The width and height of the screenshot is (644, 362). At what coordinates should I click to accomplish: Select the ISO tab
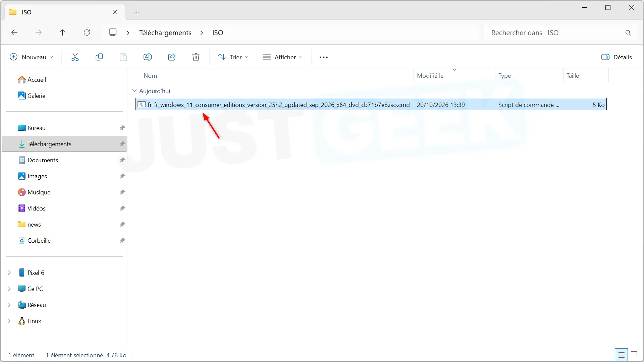[65, 12]
